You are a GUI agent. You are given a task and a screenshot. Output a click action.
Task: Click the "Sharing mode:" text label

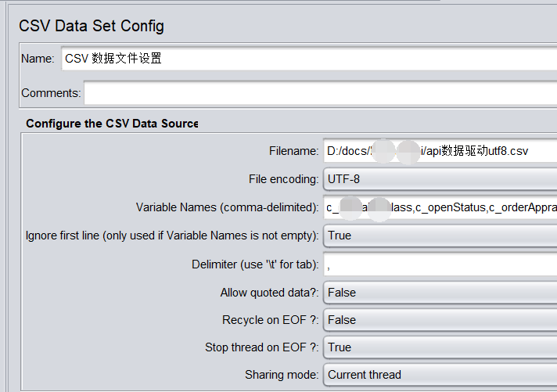[282, 375]
